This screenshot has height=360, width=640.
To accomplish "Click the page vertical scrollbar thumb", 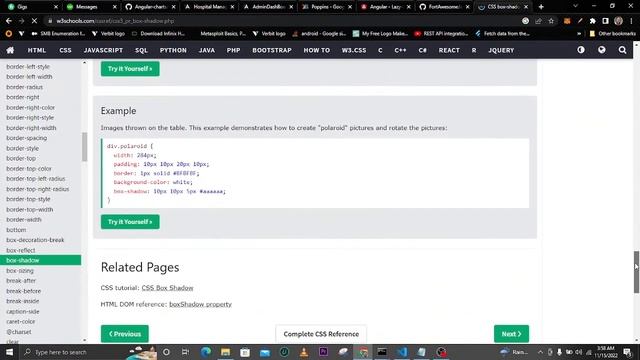I will [636, 272].
